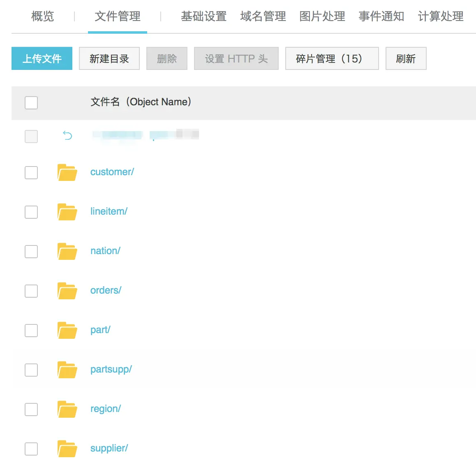Click the 刷新 refresh button
Image resolution: width=476 pixels, height=472 pixels.
(406, 58)
